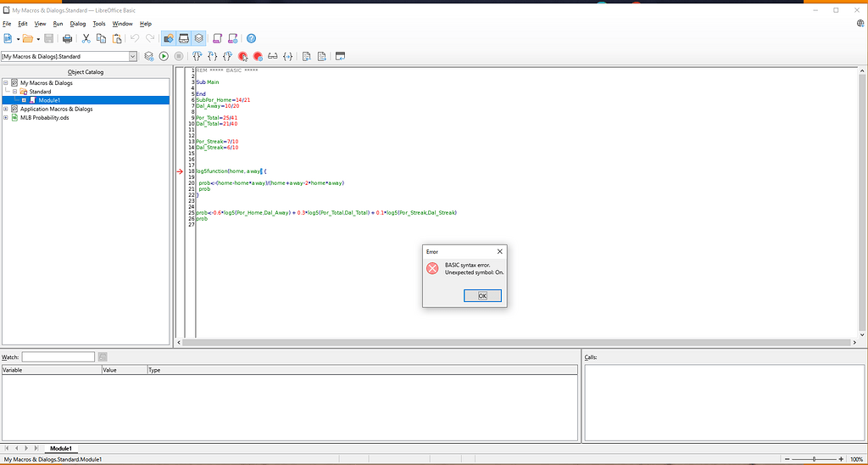Click the New document icon
868x465 pixels.
pos(8,38)
